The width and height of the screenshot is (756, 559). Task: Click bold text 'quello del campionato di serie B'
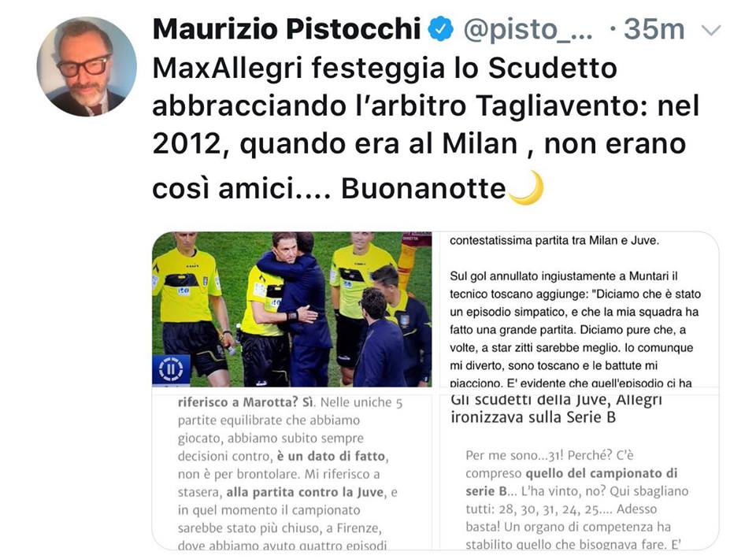pos(572,482)
